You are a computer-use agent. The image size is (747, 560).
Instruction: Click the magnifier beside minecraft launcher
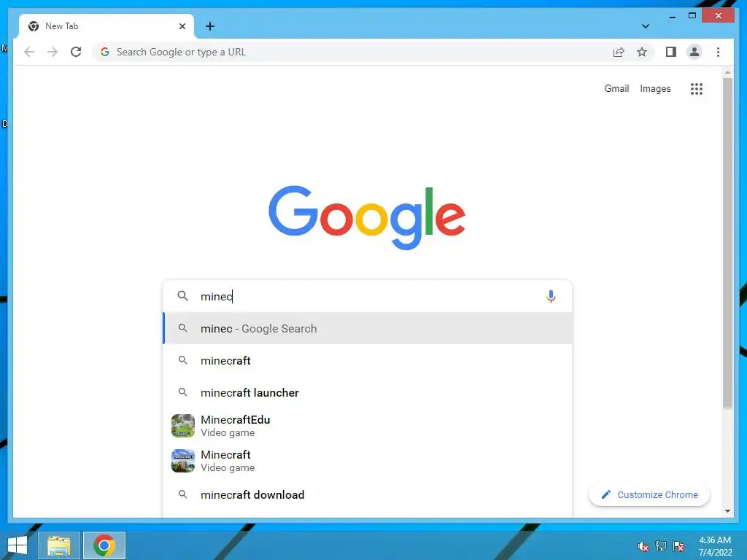[x=182, y=392]
